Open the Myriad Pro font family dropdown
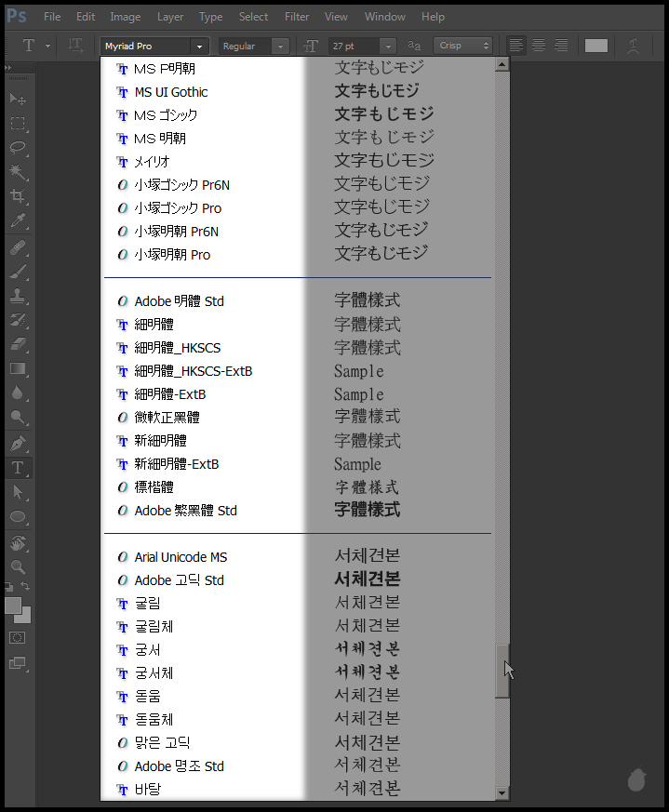 click(x=198, y=46)
